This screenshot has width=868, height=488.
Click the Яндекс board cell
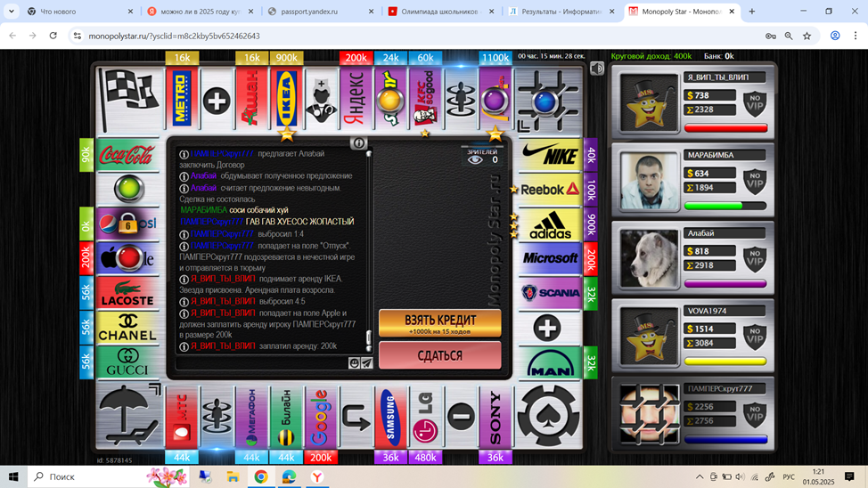pos(356,100)
